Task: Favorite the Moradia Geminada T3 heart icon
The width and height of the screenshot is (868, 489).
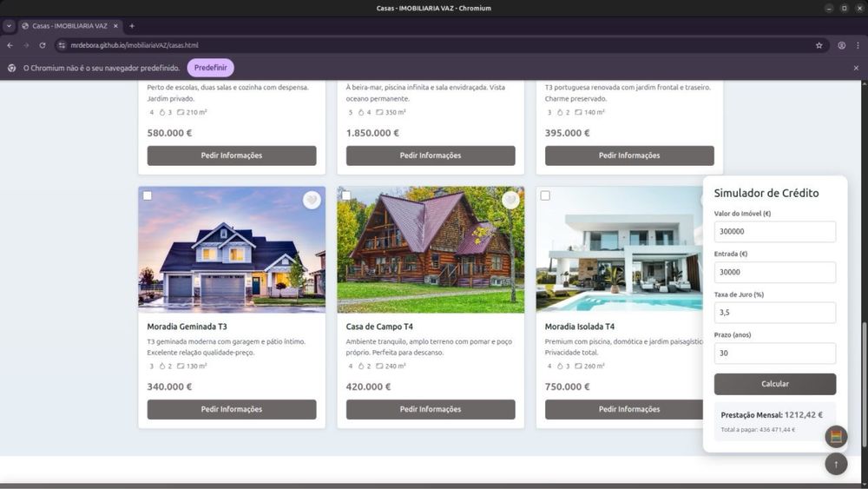Action: (x=312, y=200)
